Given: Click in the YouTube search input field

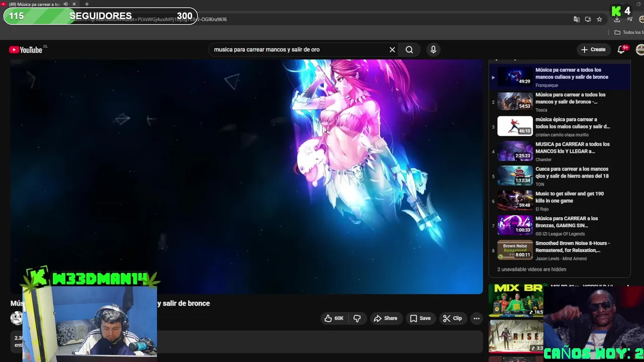Looking at the screenshot, I should 299,50.
